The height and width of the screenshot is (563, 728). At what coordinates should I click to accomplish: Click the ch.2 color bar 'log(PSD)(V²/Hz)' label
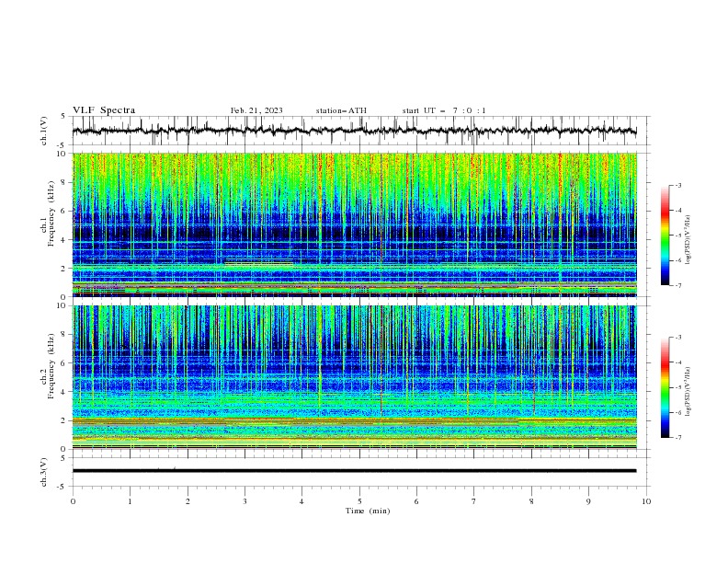(688, 392)
